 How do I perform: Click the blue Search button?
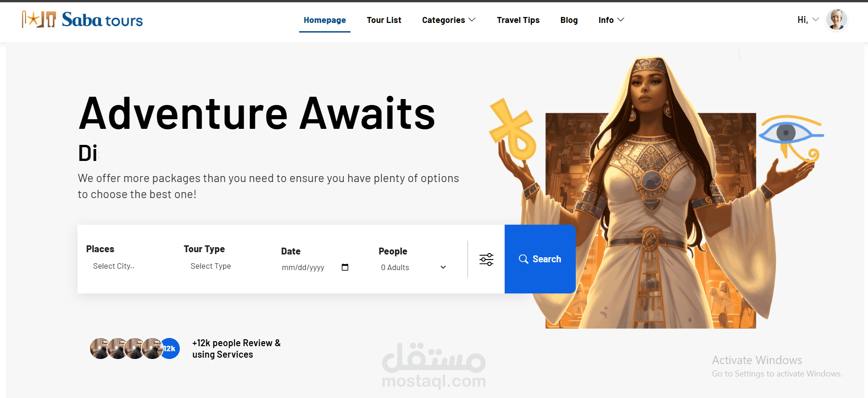pos(540,259)
